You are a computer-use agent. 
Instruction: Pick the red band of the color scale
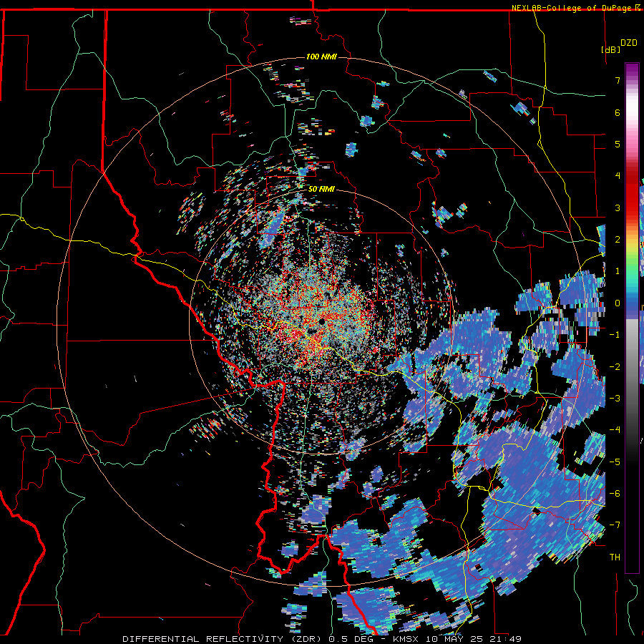[x=632, y=193]
